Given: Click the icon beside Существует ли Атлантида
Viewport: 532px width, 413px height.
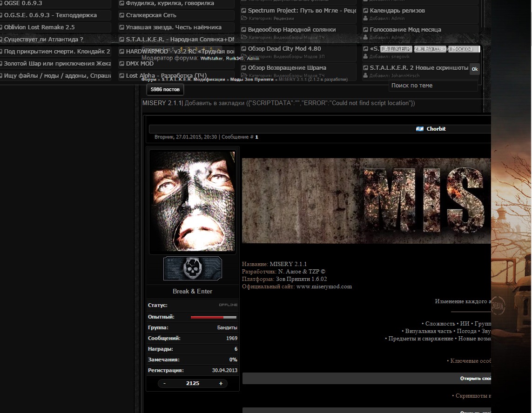Looking at the screenshot, I should point(1,40).
